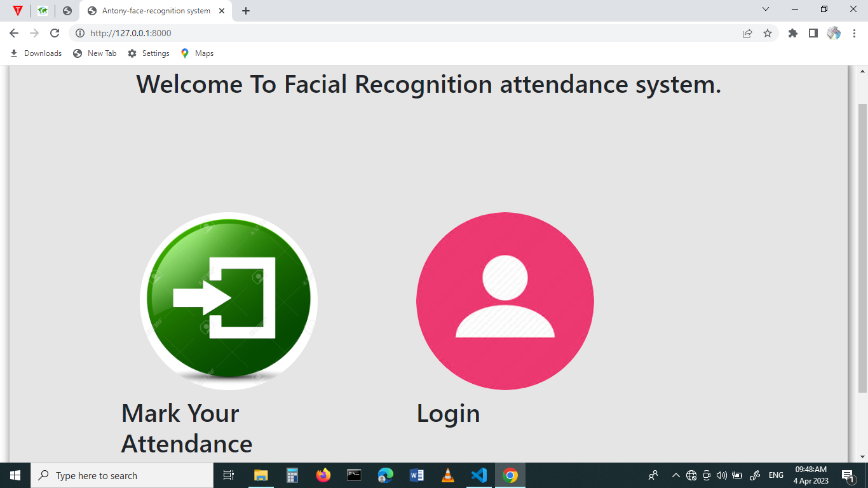
Task: Click the green Mark Your Attendance icon
Action: tap(229, 301)
